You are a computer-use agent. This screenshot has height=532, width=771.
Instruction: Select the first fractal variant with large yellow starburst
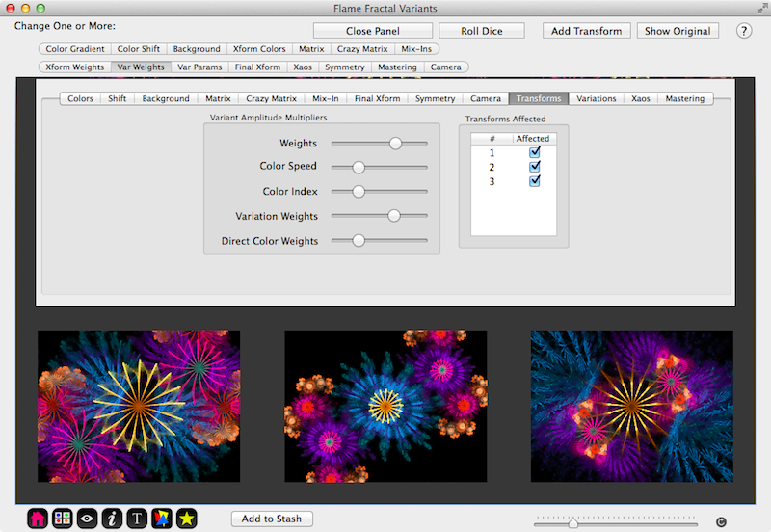coord(139,406)
